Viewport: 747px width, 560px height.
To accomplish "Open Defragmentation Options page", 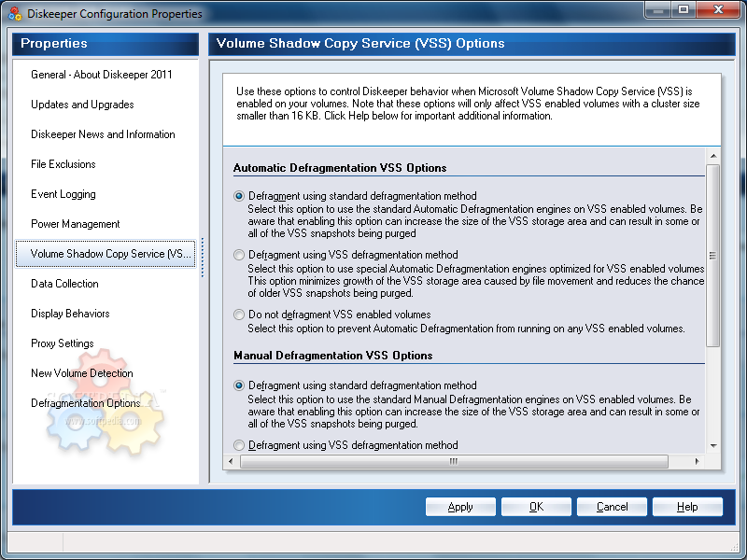I will (x=86, y=403).
